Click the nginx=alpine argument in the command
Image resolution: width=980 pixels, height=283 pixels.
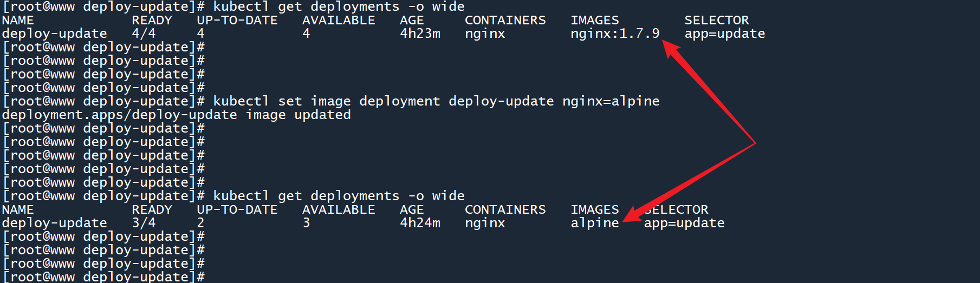tap(611, 101)
